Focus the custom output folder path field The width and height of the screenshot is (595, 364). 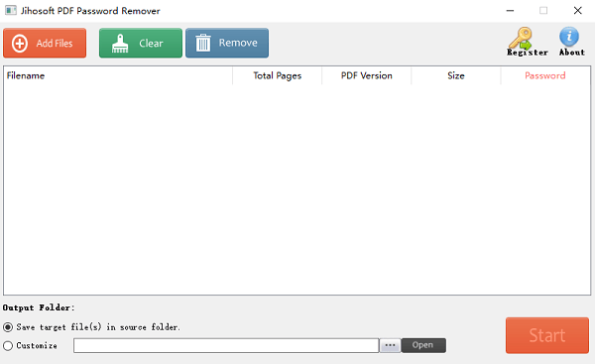point(226,345)
